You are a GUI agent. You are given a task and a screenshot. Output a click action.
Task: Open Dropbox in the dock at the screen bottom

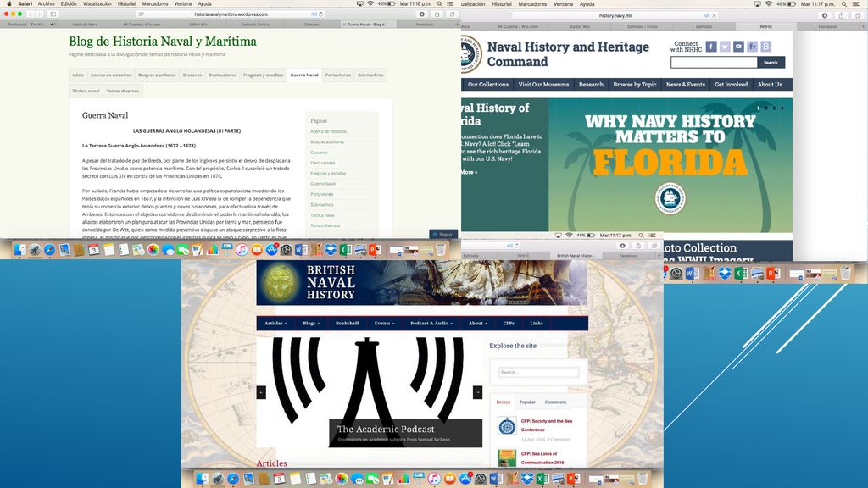(x=527, y=479)
